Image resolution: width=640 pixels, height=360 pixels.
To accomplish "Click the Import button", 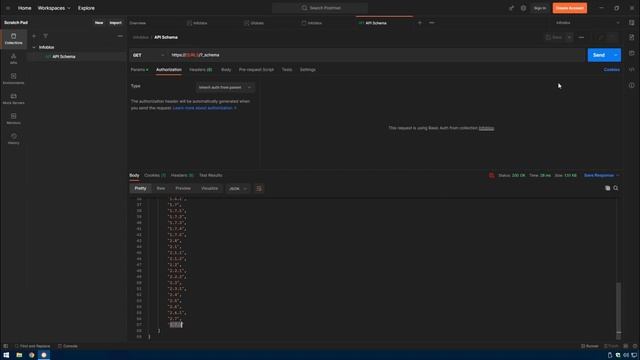I will coord(116,23).
